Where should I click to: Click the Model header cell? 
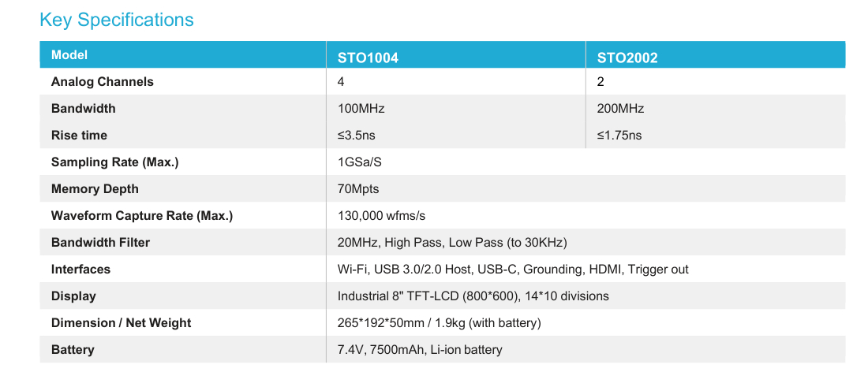(69, 55)
